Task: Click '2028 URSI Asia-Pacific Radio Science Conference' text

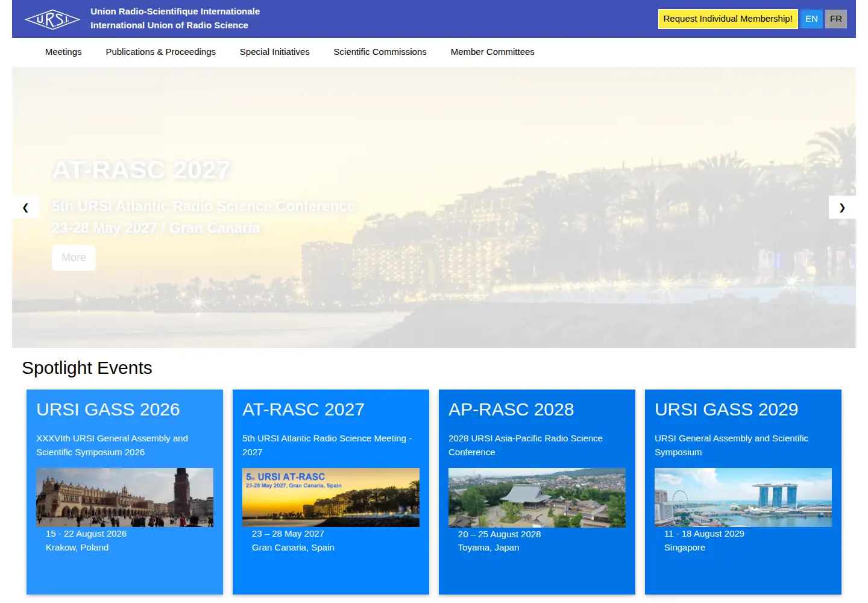Action: point(526,445)
